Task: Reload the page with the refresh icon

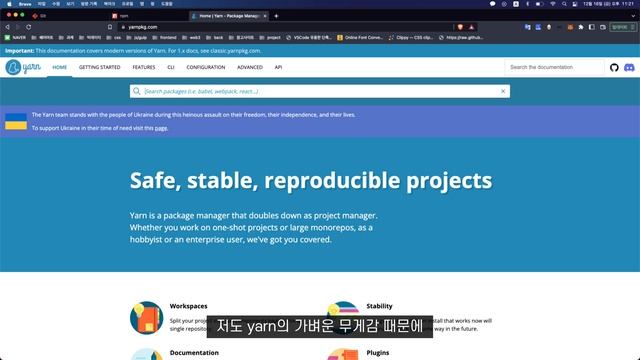Action: pos(29,27)
